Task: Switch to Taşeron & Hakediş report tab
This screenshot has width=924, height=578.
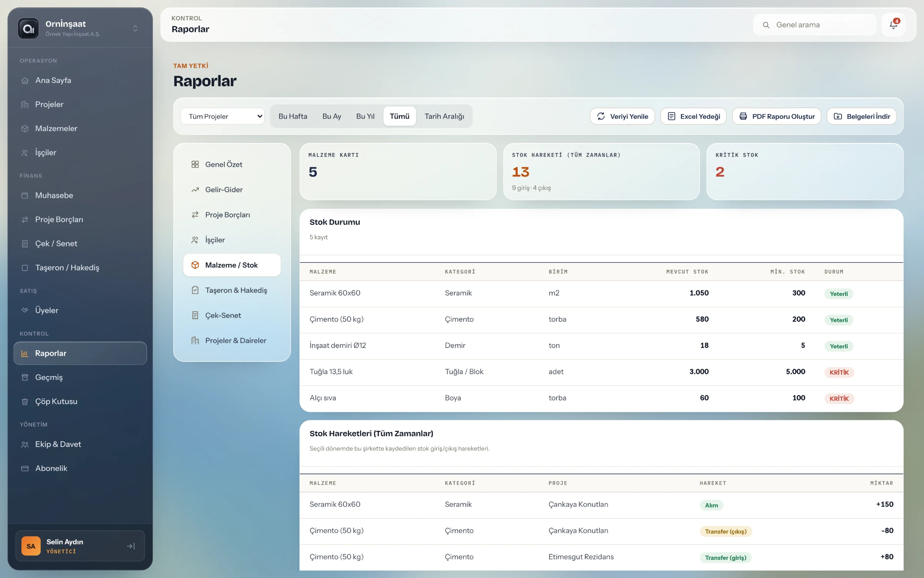Action: tap(232, 290)
